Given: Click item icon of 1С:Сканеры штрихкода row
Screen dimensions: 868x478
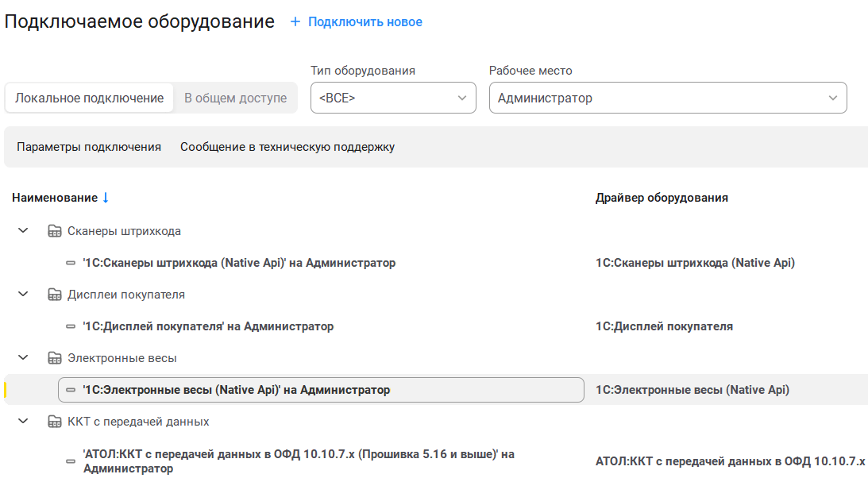Looking at the screenshot, I should pyautogui.click(x=71, y=263).
